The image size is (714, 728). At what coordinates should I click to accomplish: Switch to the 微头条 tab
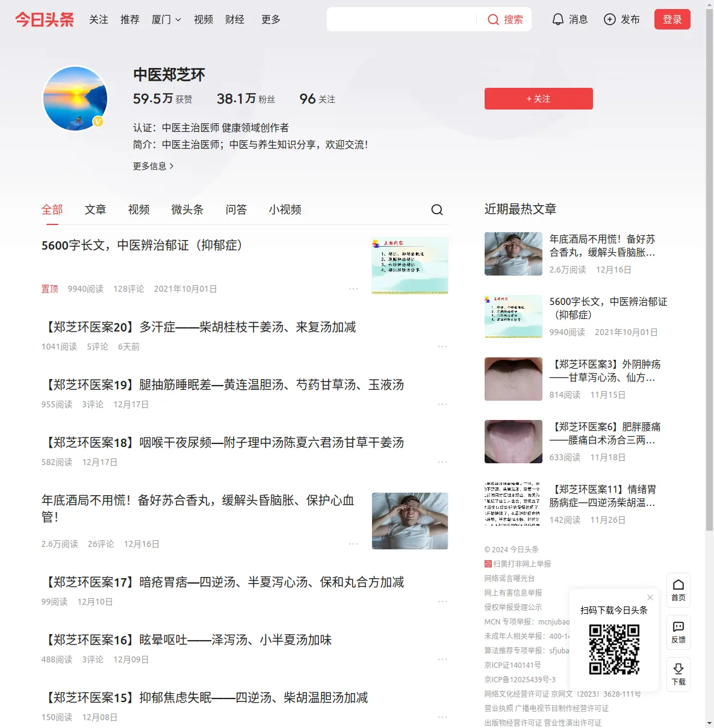(188, 209)
